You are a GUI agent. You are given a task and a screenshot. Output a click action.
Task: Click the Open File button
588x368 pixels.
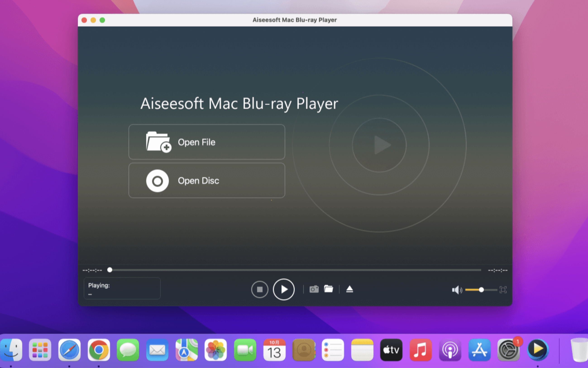207,142
